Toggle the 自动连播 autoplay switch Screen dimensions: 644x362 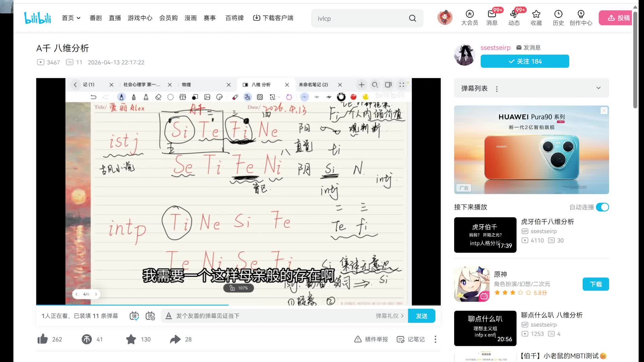click(x=602, y=207)
